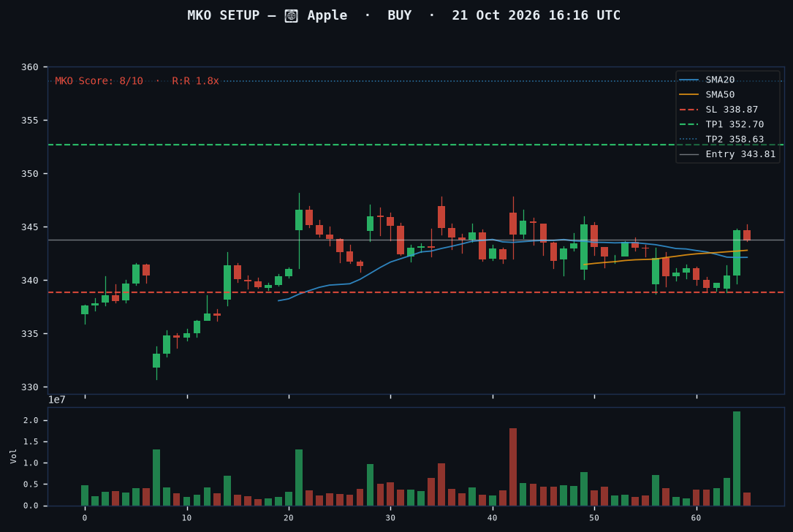Click the 10 tick on the x-axis
The width and height of the screenshot is (793, 532).
coord(186,518)
